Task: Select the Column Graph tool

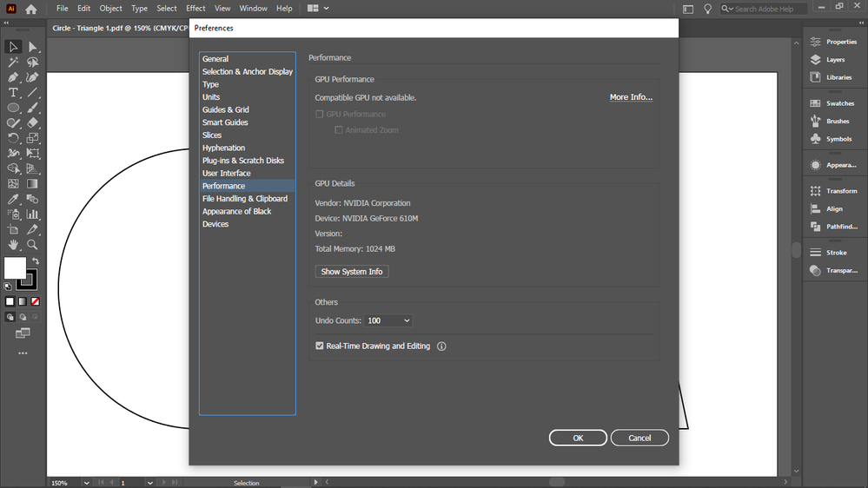Action: (33, 214)
